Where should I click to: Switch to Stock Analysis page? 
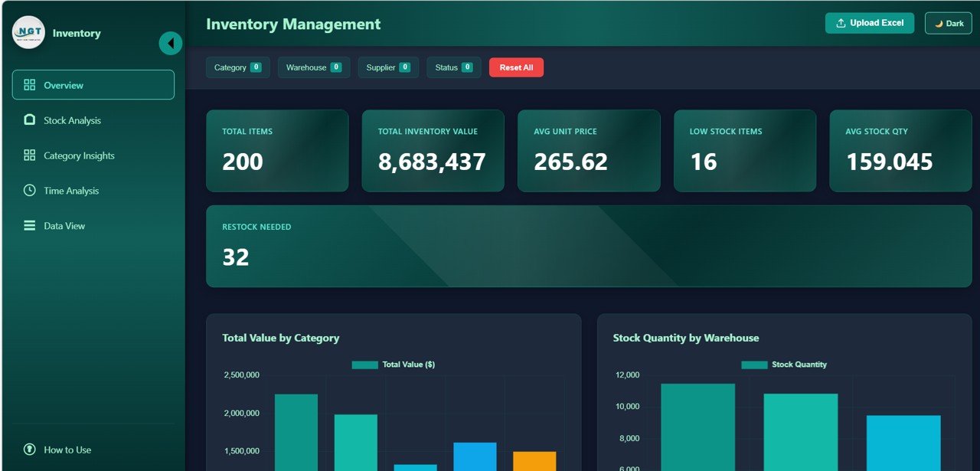72,120
